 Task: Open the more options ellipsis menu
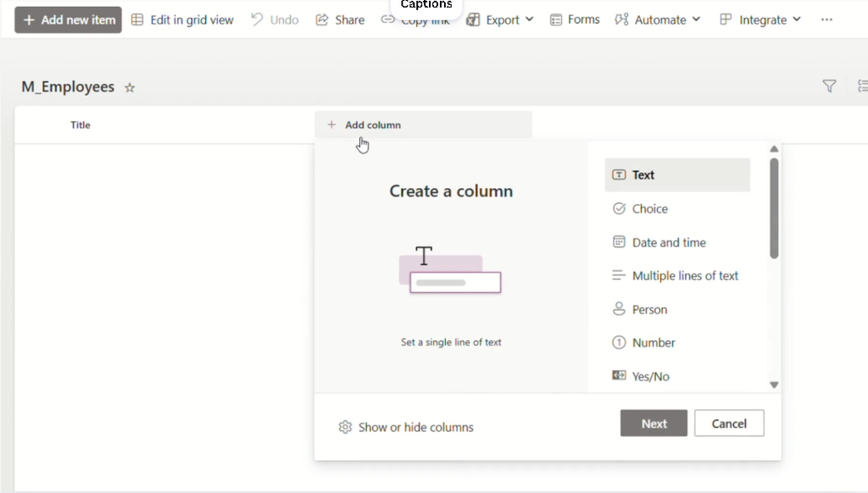click(x=826, y=20)
